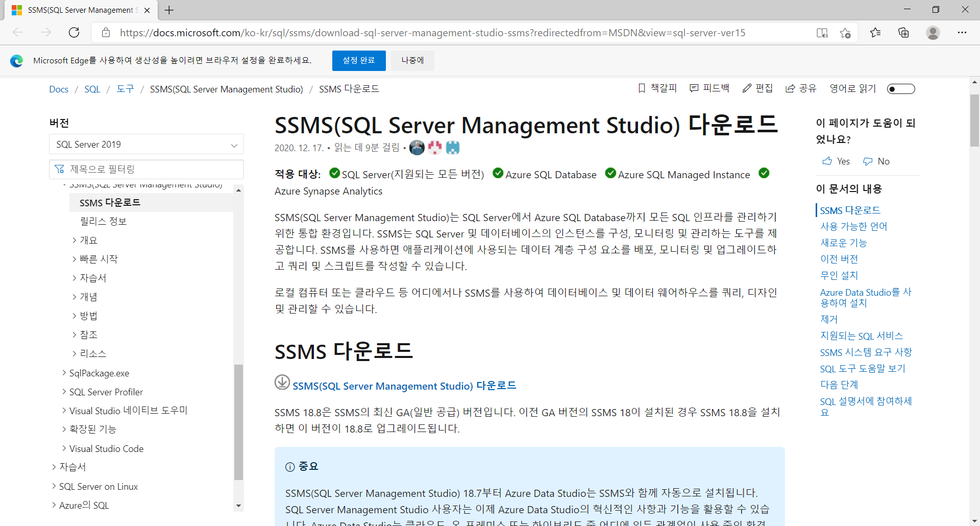Open Edge Settings and more menu (three dots)
This screenshot has height=526, width=980.
click(962, 33)
